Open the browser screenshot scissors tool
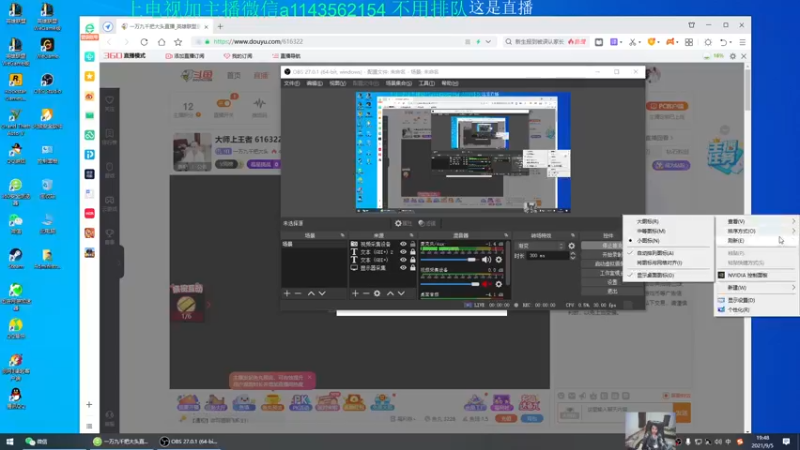800x450 pixels. point(633,42)
